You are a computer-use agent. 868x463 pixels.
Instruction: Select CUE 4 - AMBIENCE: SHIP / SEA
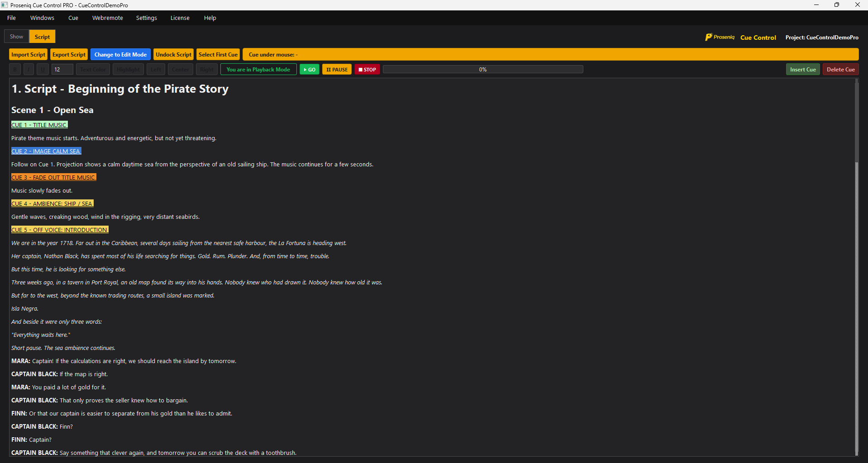pyautogui.click(x=52, y=203)
